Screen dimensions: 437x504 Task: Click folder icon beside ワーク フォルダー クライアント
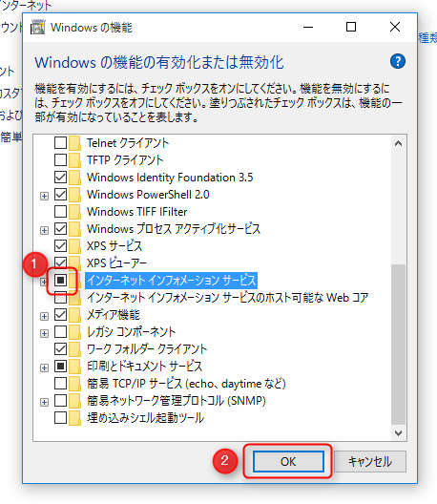point(74,349)
